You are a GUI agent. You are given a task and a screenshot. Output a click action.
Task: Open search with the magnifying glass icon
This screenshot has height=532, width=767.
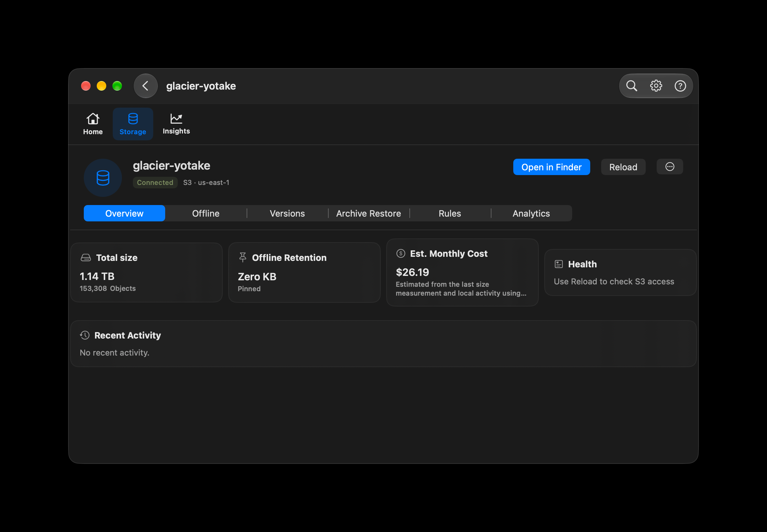pyautogui.click(x=631, y=86)
